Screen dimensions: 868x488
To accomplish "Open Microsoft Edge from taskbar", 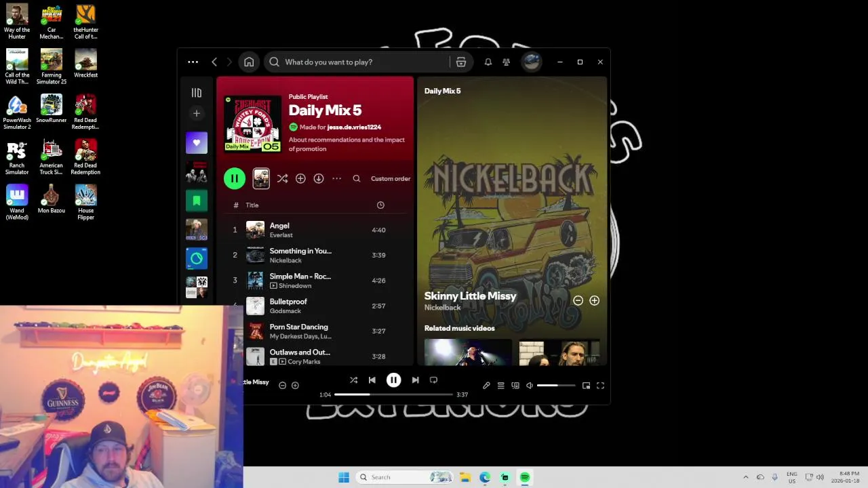I will coord(485,477).
